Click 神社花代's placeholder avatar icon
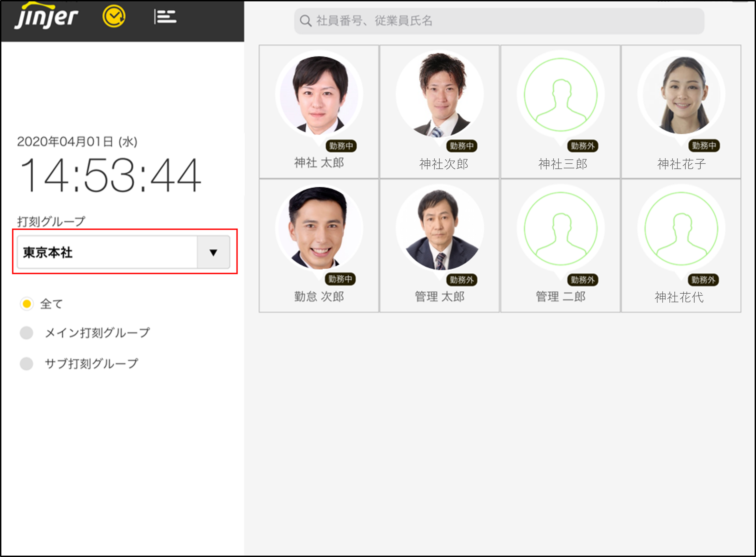This screenshot has width=756, height=557. coord(681,229)
